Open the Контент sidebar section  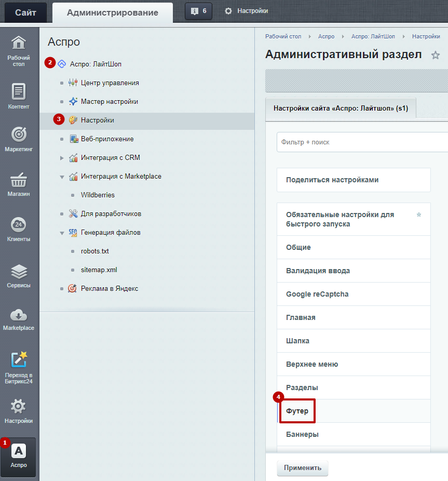[19, 96]
